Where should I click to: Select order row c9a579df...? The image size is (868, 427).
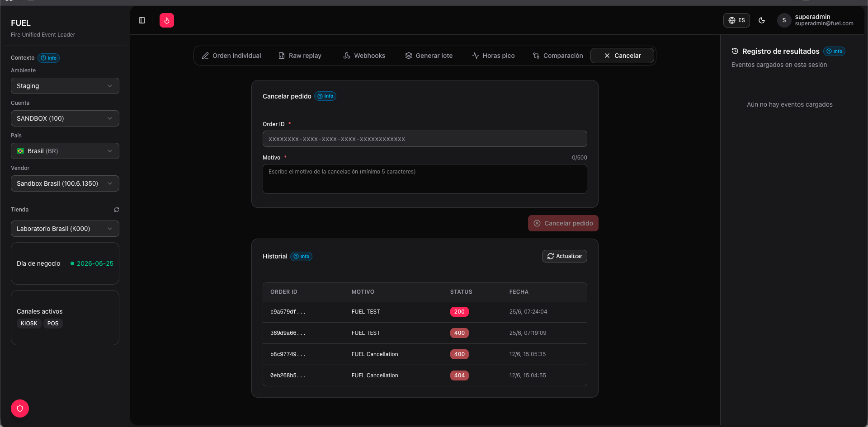coord(425,312)
